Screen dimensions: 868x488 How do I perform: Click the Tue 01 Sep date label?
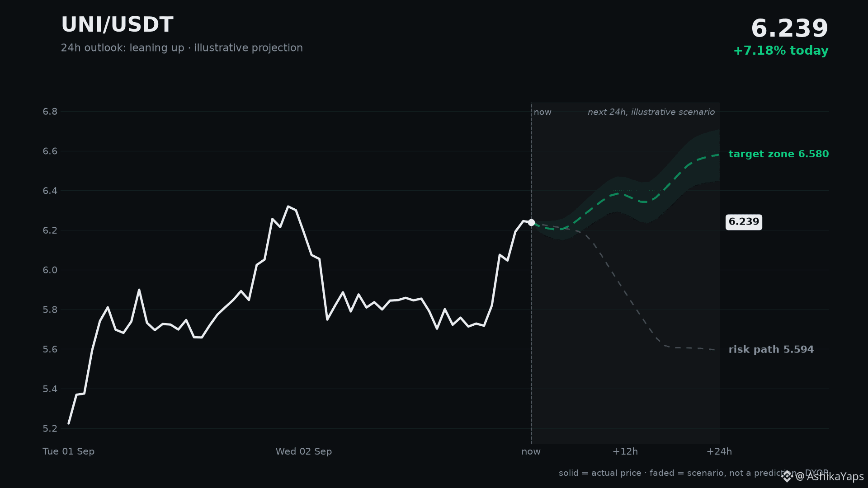point(68,451)
